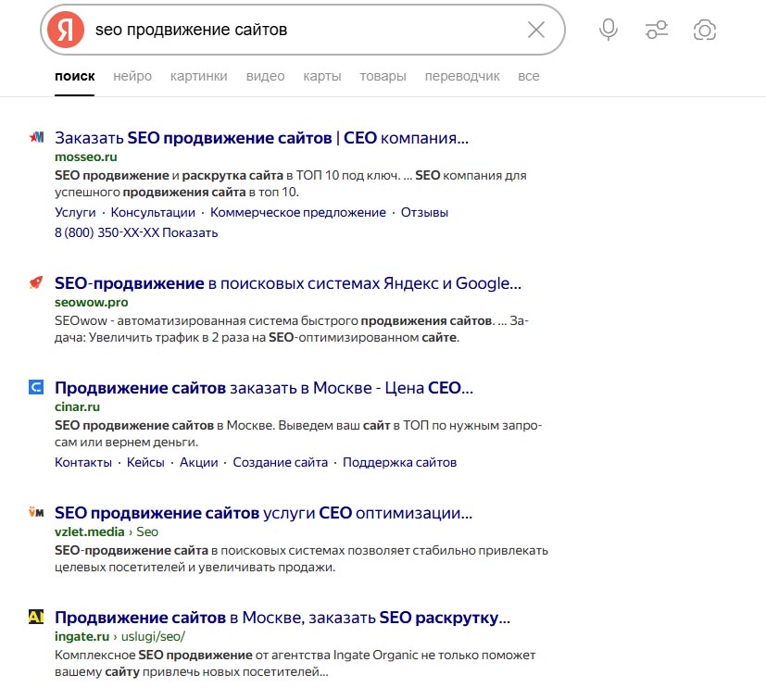Screen dimensions: 766x700
Task: Switch to видео tab
Action: tap(265, 76)
